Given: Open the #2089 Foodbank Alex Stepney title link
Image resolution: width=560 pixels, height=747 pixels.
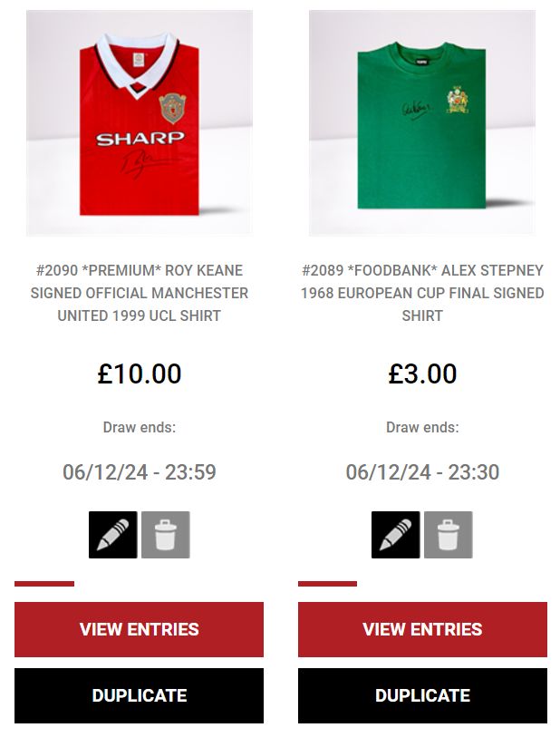Looking at the screenshot, I should pyautogui.click(x=422, y=293).
